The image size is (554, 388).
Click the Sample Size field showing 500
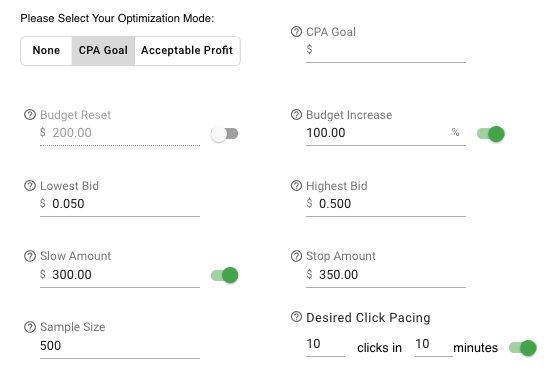pos(120,346)
